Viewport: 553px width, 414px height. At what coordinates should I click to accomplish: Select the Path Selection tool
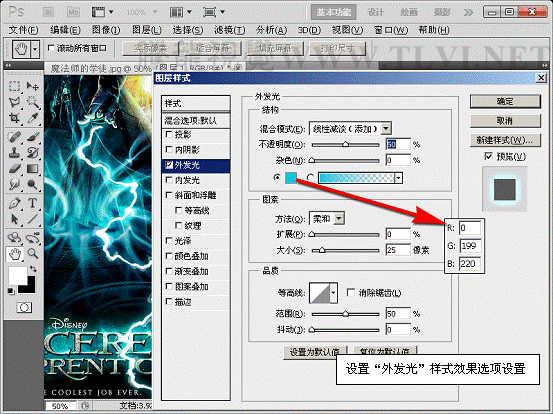coord(14,219)
